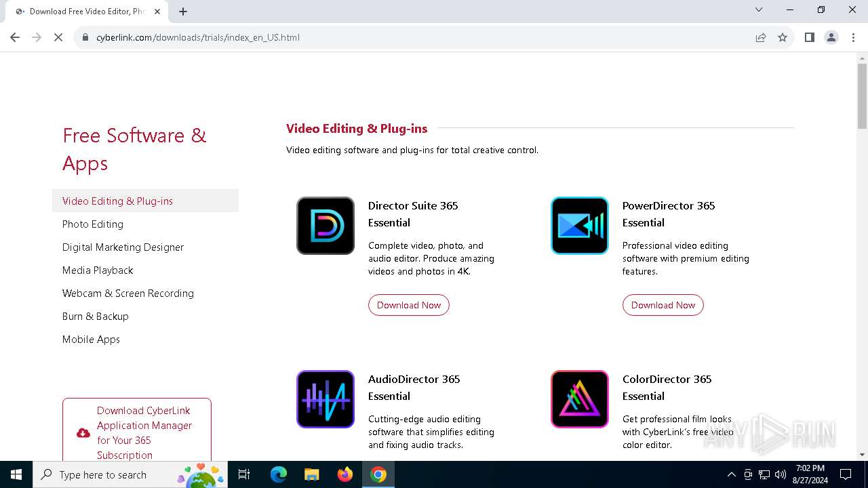Open the network status tray icon

pyautogui.click(x=764, y=474)
